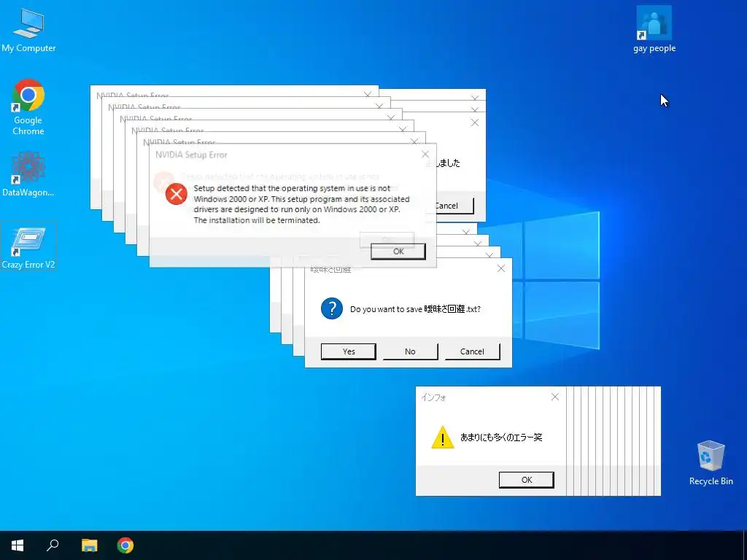Screen dimensions: 747x560
Task: Click OK in front NVIDIA Setup Error dialog
Action: click(x=398, y=252)
